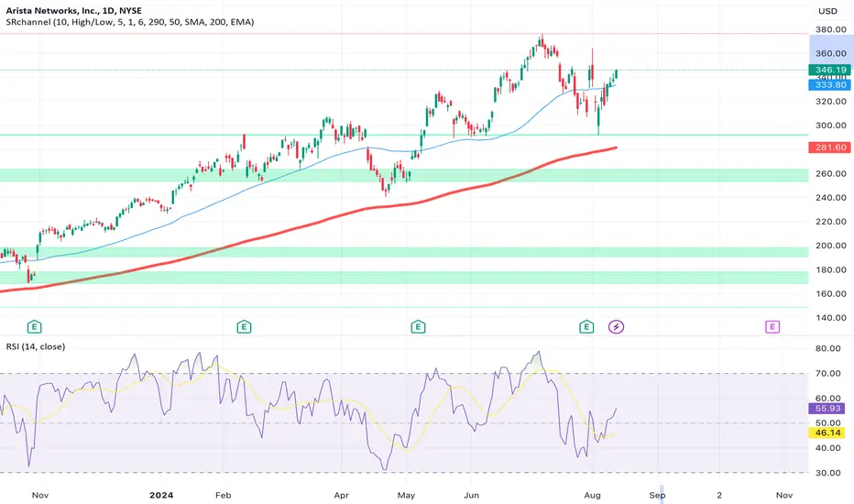Click the 30.00 RSI axis label

coord(827,473)
